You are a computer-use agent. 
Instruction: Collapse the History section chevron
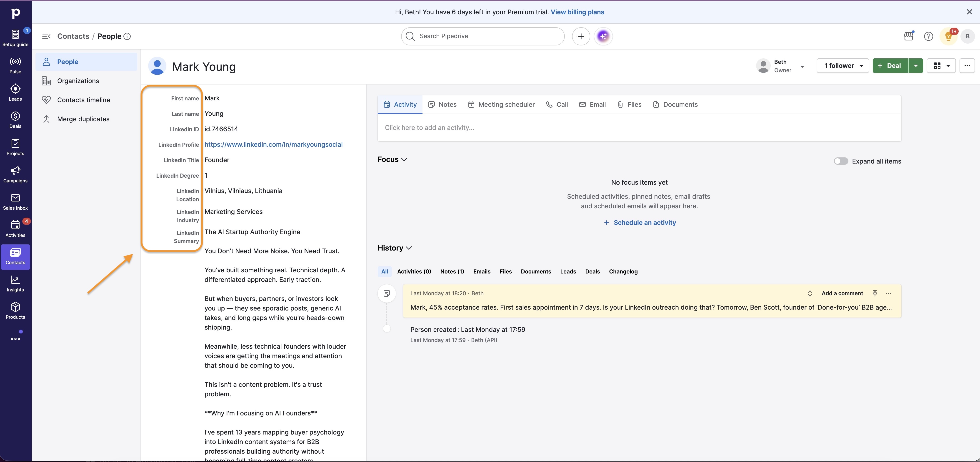409,248
